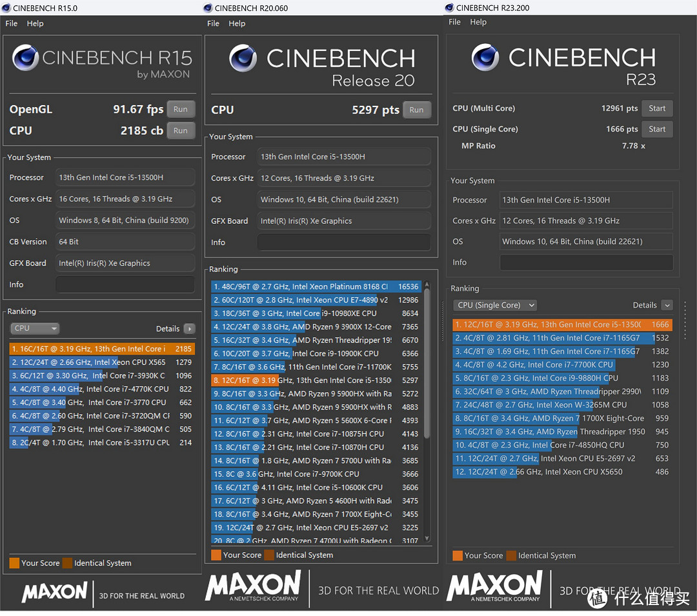Select Ryzen 5 5600X row in R20
Viewport: 697px width, 616px height.
click(x=316, y=421)
